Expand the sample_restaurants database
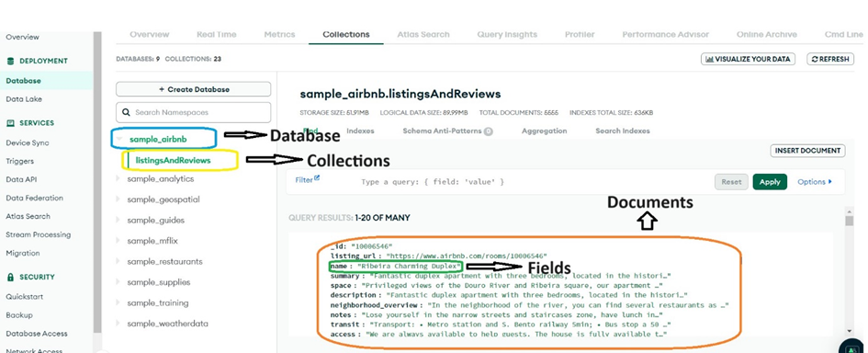868x353 pixels. 118,262
